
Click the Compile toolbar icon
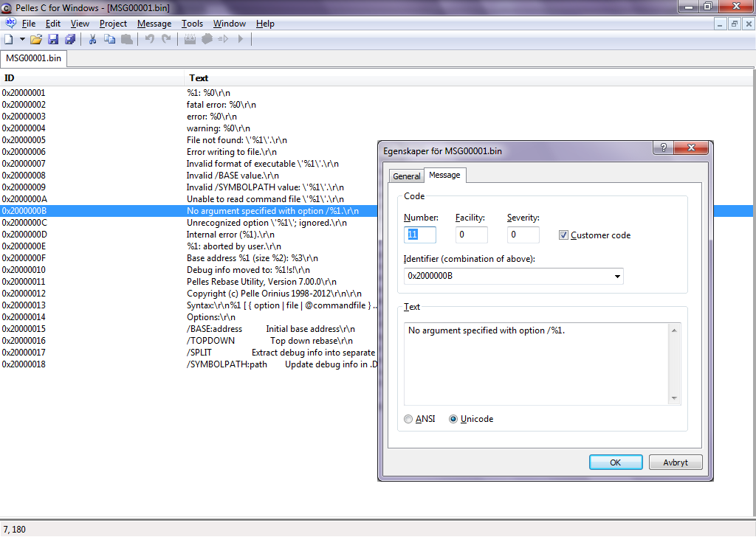point(190,40)
